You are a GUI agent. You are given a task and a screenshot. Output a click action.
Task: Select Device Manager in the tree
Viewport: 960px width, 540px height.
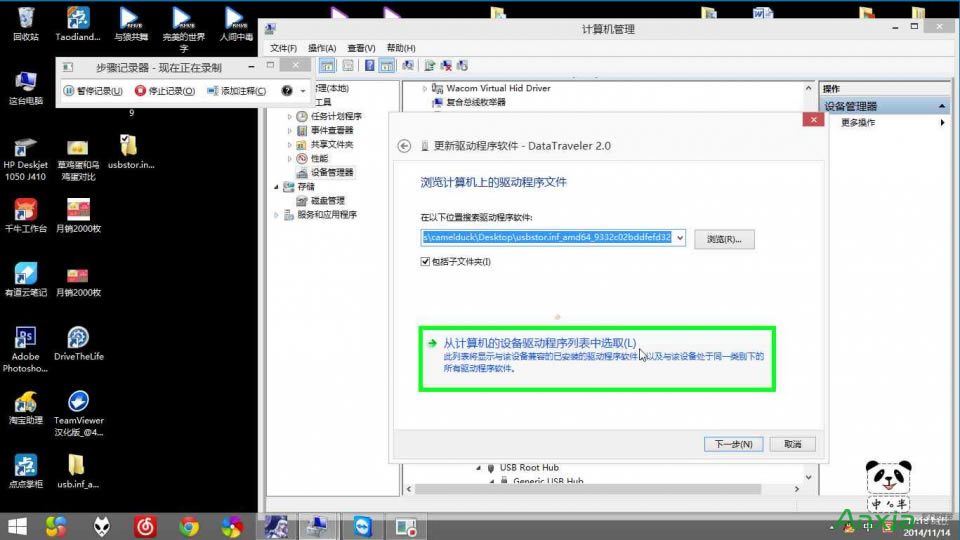(331, 172)
